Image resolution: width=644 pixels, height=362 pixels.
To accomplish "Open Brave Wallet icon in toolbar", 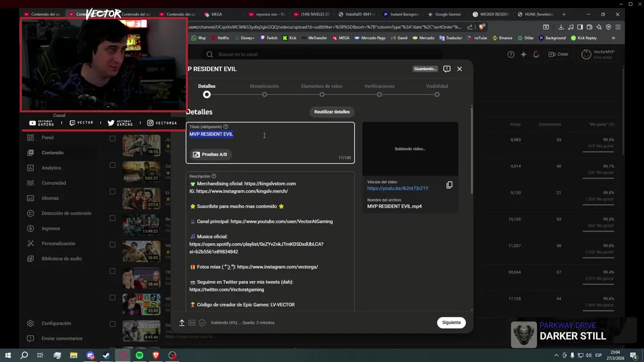I will (590, 27).
